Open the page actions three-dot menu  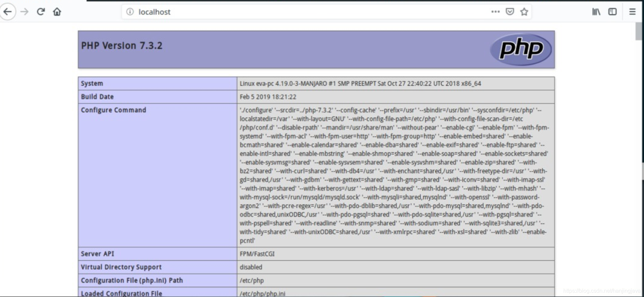click(x=496, y=12)
